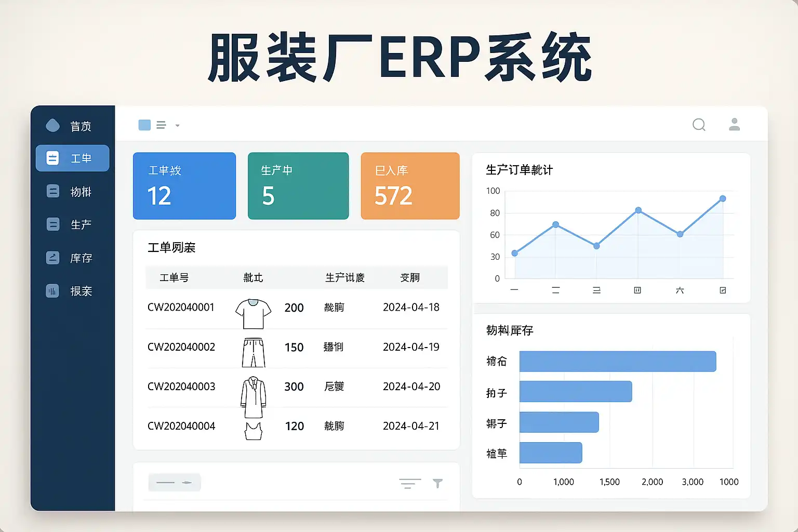
Task: Open the orange card showing 572
Action: pos(410,186)
